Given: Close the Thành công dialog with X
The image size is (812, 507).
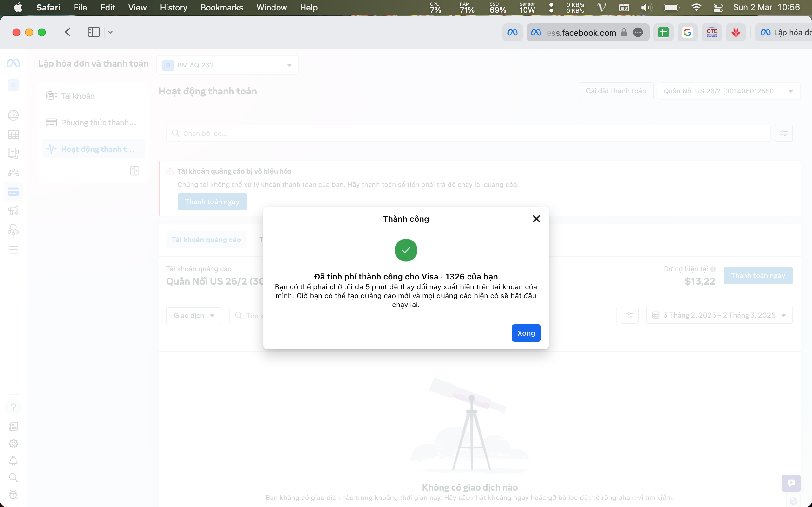Looking at the screenshot, I should 536,219.
